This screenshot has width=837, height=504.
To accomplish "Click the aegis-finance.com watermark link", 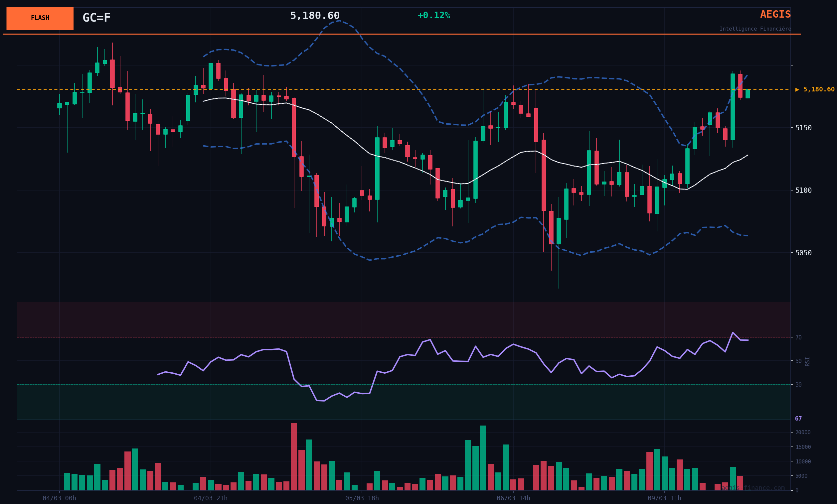I will coord(753,488).
